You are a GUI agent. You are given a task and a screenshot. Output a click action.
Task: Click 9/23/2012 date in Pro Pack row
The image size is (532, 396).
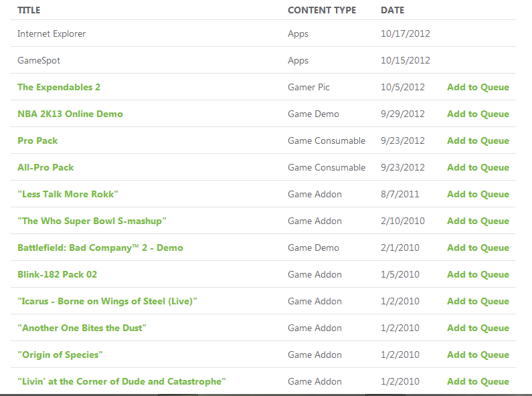pyautogui.click(x=403, y=140)
